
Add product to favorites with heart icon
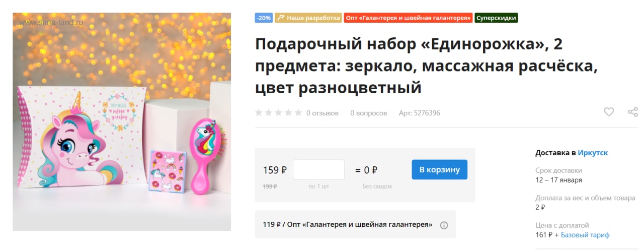(x=609, y=112)
